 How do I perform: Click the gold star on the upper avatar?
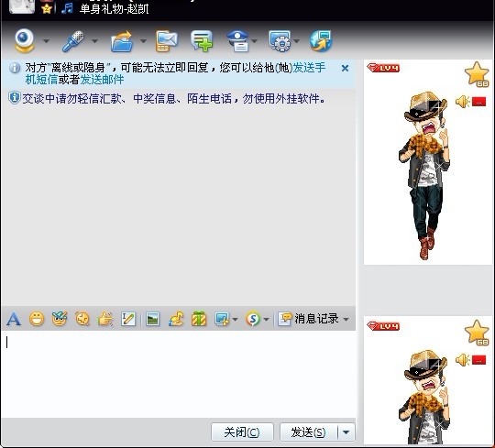pyautogui.click(x=477, y=74)
